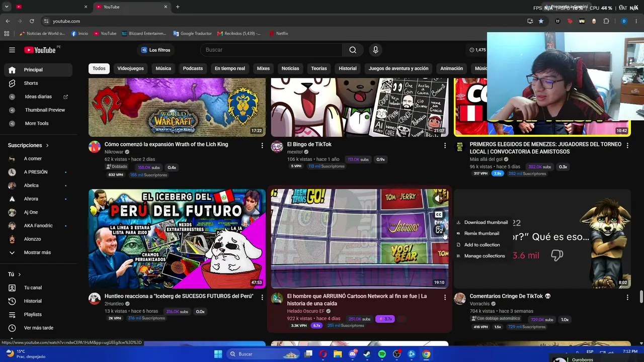
Task: Open options for PRIMEROS ELEGIDOS DE MENEZES video
Action: click(x=627, y=145)
